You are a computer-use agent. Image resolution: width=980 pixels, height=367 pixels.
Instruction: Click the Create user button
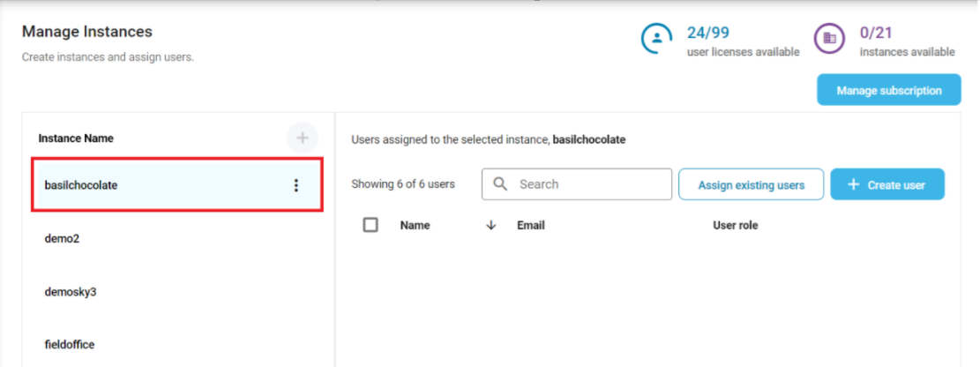click(886, 185)
